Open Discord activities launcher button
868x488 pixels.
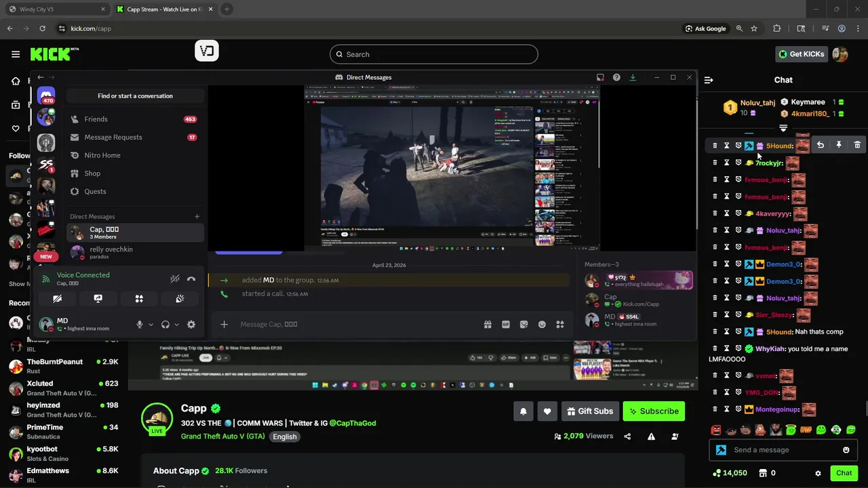(139, 298)
